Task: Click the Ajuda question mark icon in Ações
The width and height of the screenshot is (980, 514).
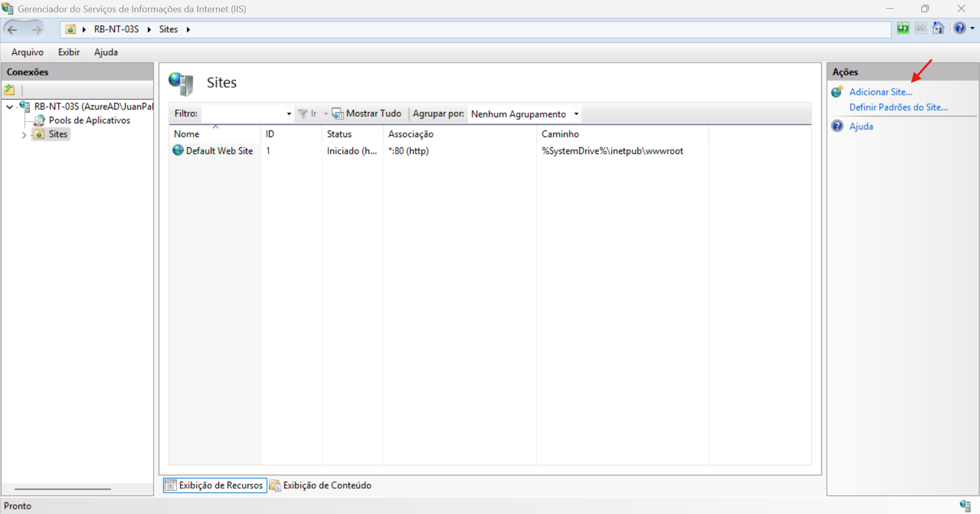Action: pos(838,126)
